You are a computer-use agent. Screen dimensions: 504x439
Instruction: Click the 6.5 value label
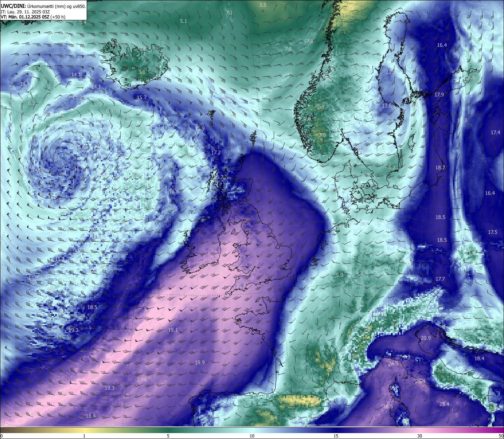pos(31,103)
